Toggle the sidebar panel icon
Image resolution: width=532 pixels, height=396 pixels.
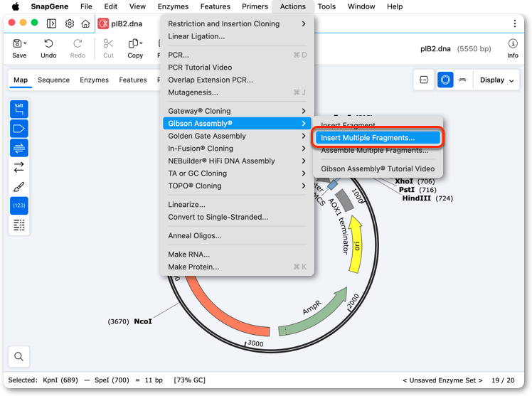[x=52, y=23]
